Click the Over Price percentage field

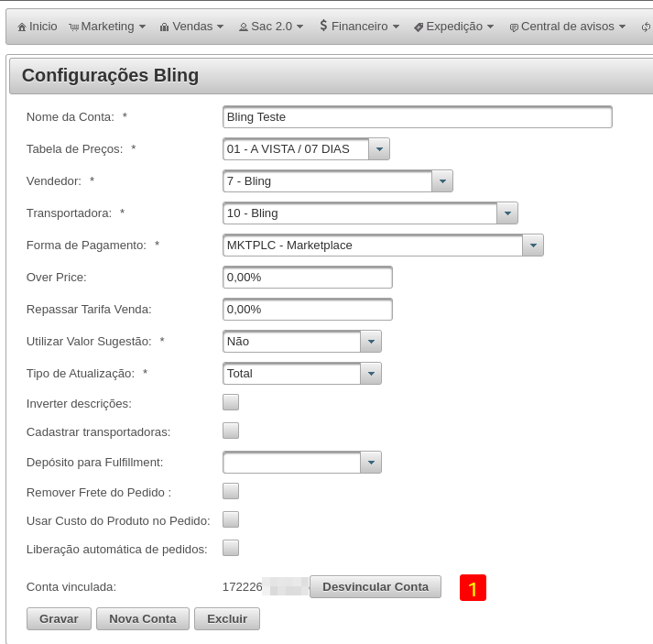click(308, 278)
